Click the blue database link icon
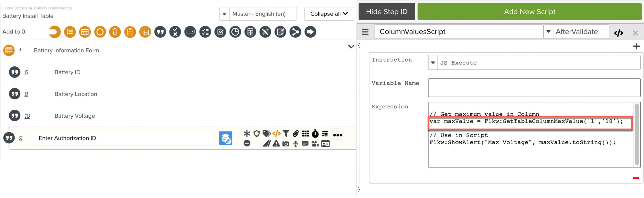This screenshot has width=644, height=198. [225, 138]
